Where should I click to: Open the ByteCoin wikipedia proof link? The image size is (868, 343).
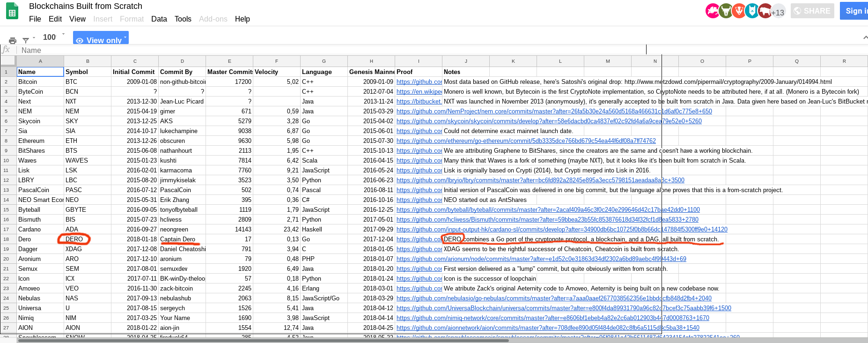click(x=419, y=91)
